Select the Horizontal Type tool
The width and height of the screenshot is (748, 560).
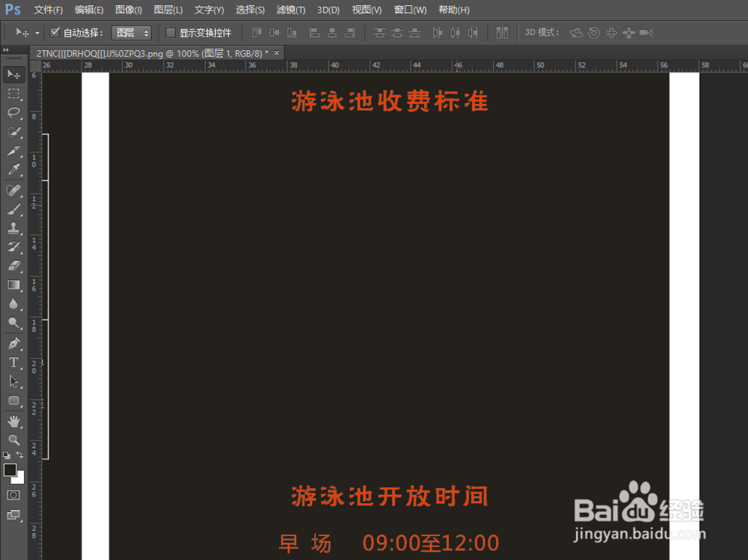pos(13,363)
